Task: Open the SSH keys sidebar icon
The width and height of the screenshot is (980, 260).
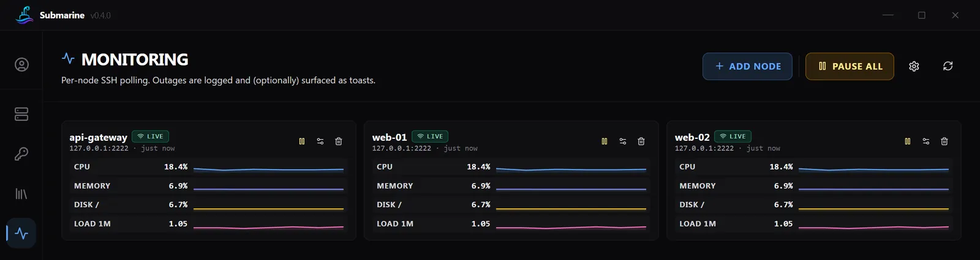Action: click(x=21, y=154)
